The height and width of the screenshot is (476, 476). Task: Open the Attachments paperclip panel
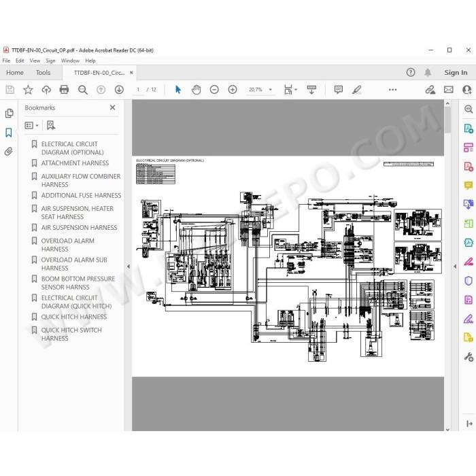click(9, 152)
